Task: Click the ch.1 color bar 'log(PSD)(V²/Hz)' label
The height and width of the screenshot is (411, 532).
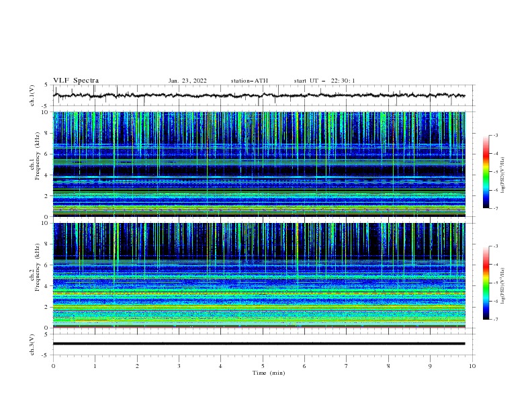Action: (503, 175)
